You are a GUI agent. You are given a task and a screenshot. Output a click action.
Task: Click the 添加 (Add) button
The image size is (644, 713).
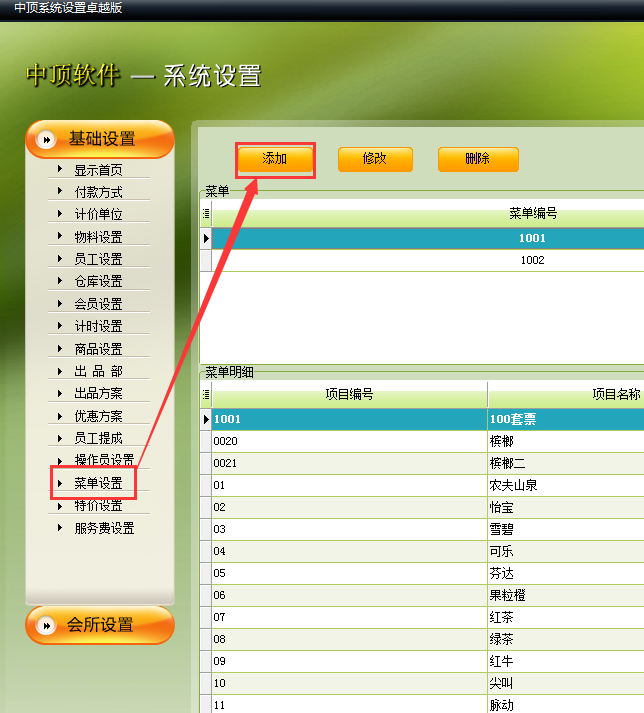(275, 159)
